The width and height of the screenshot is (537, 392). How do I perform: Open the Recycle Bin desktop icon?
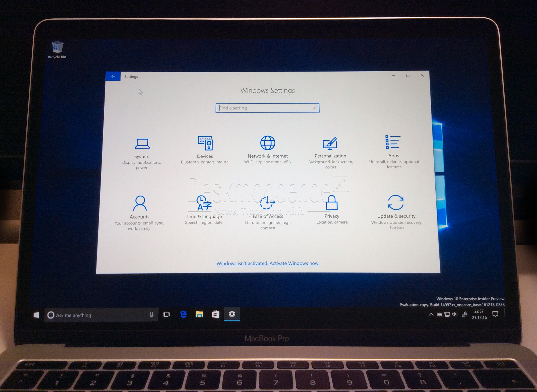[x=57, y=50]
